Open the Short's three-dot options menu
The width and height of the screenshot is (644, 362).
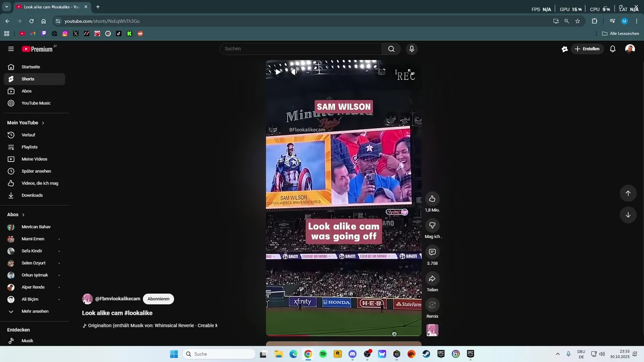(396, 72)
